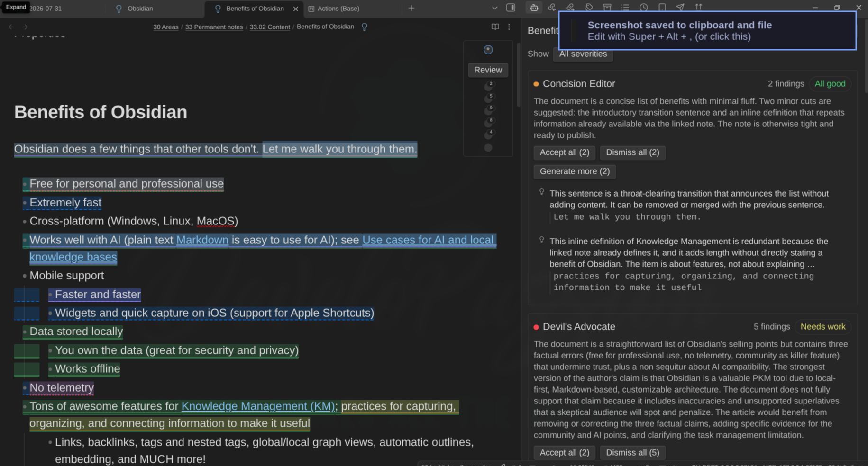Open Use cases for AI link
The image size is (868, 466).
coord(428,240)
